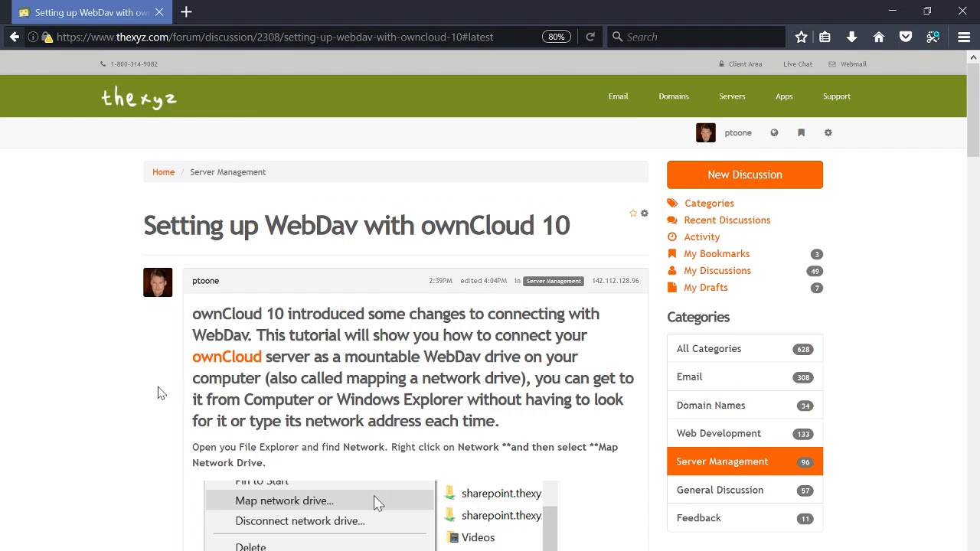The image size is (980, 551).
Task: Open notifications globe icon beside ptoone
Action: (x=774, y=132)
